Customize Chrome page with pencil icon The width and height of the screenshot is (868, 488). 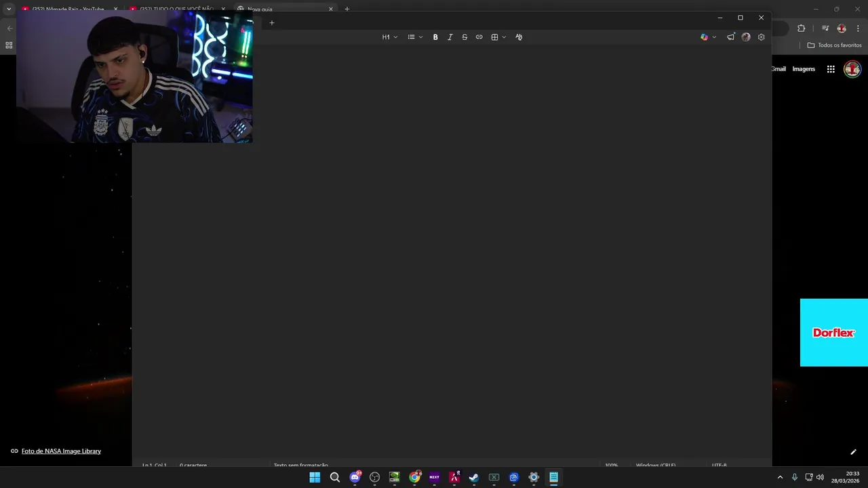click(853, 452)
